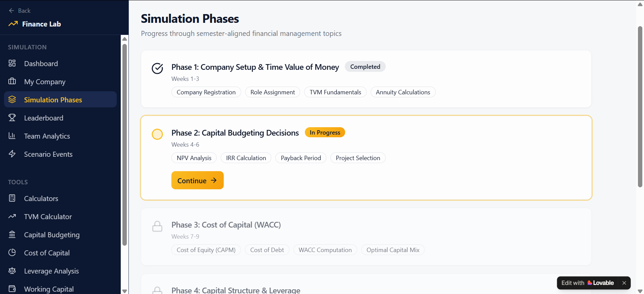
Task: Open Simulation Phases in sidebar
Action: 53,100
